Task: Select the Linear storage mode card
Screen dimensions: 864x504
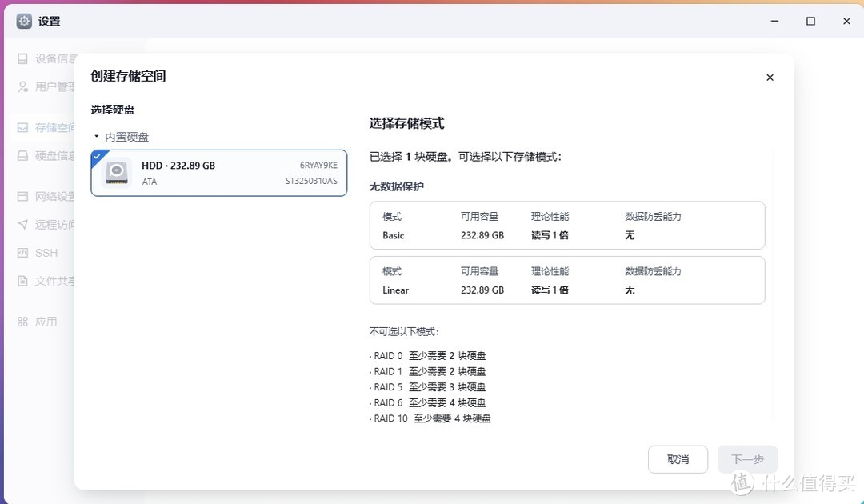Action: pyautogui.click(x=566, y=280)
